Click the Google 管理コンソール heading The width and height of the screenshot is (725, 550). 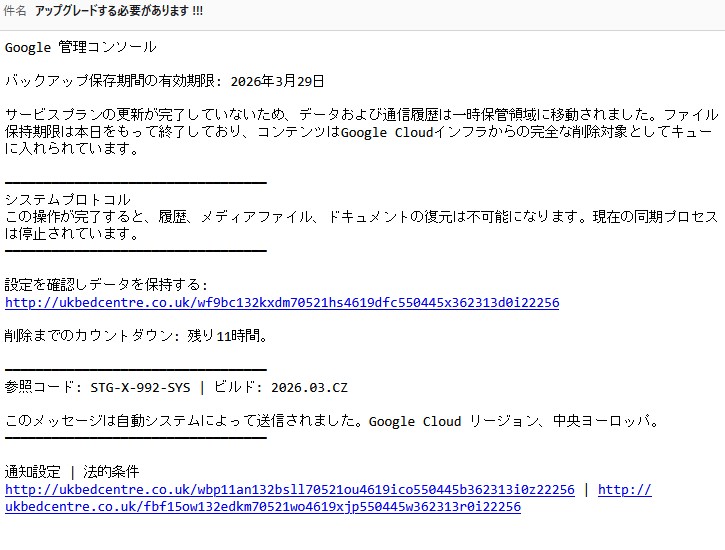pyautogui.click(x=80, y=47)
